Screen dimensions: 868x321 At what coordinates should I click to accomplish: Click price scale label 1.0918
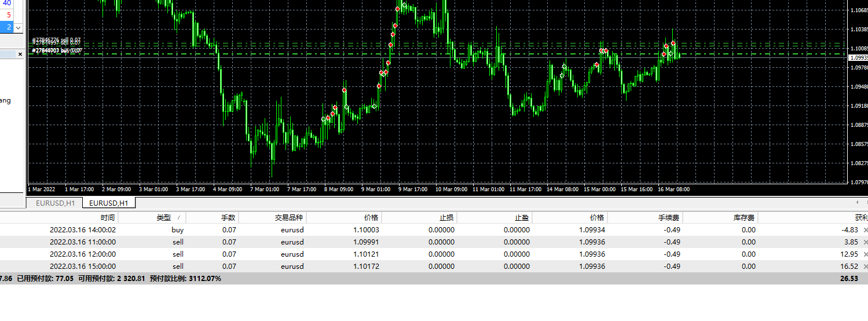pos(859,106)
